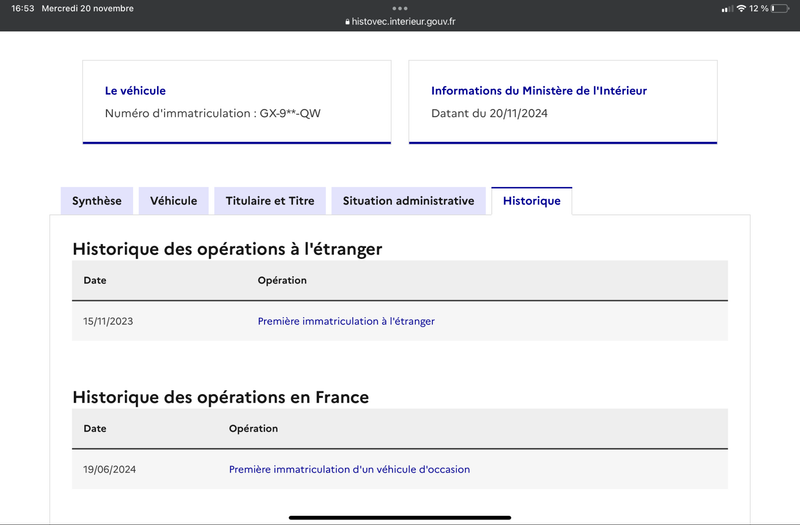800x525 pixels.
Task: Open Première immatriculation d'un véhicule d'occasion link
Action: [x=349, y=469]
